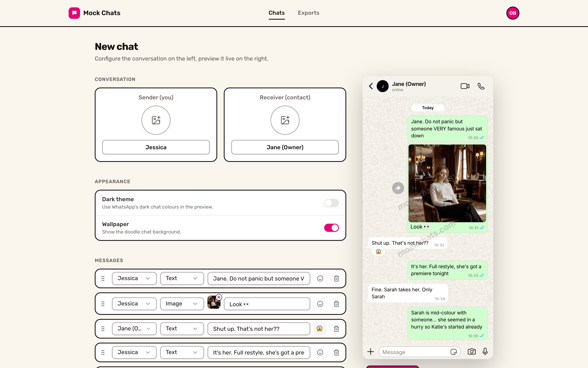Image resolution: width=588 pixels, height=368 pixels.
Task: Turn off the Wallpaper toggle
Action: [331, 228]
